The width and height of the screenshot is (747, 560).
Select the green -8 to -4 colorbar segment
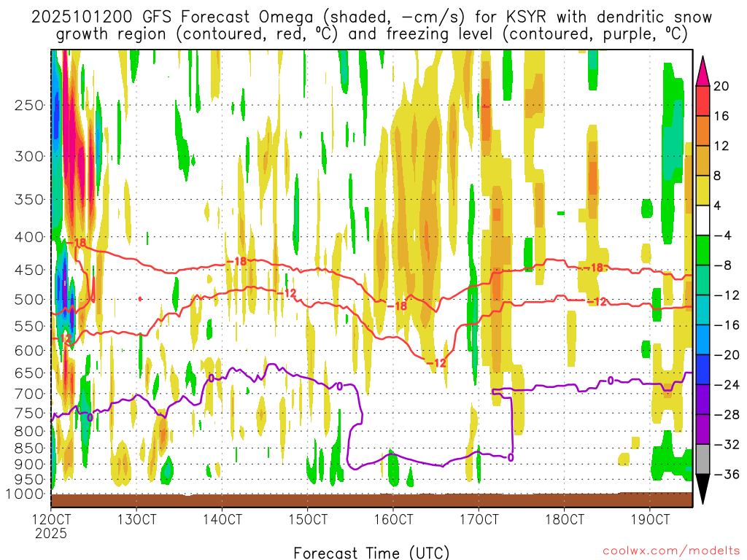(703, 251)
